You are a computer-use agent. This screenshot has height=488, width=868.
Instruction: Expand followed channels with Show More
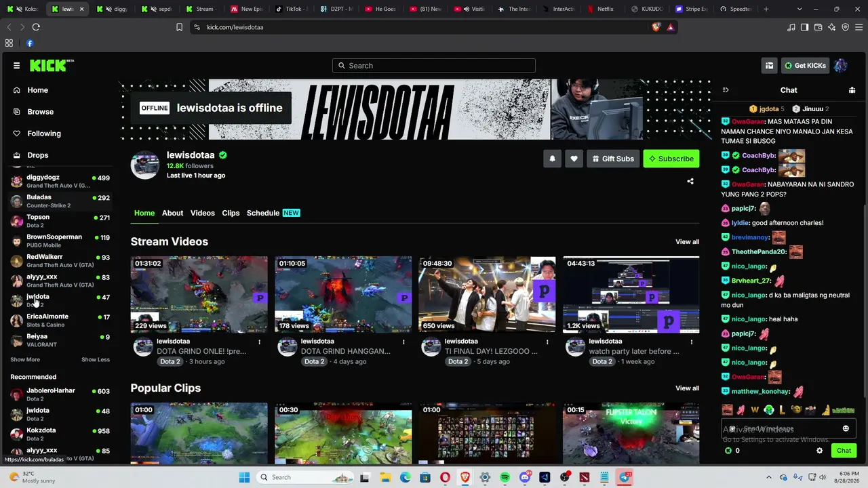click(x=25, y=359)
